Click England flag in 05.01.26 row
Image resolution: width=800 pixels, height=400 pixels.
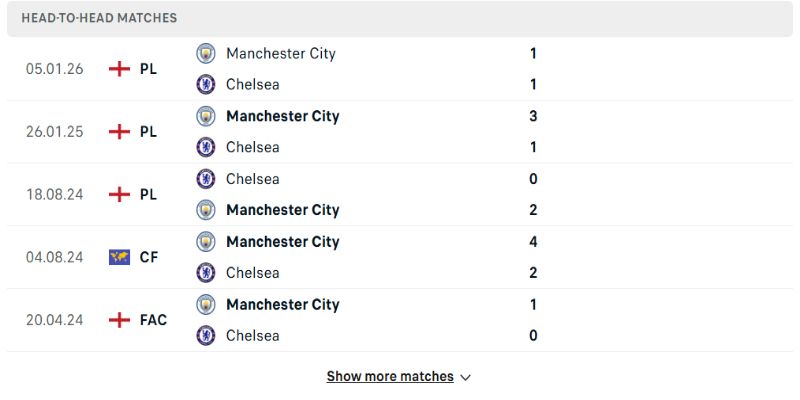point(120,69)
